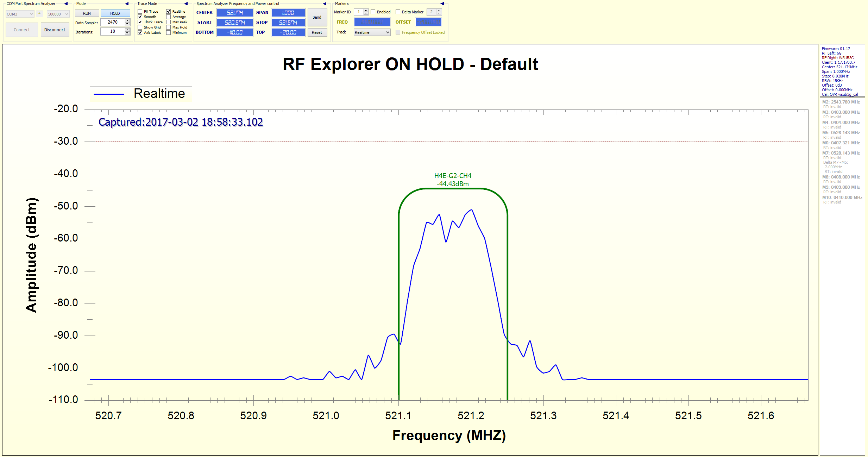This screenshot has height=457, width=868.
Task: Click the asterisk rescan ports button
Action: coord(39,14)
